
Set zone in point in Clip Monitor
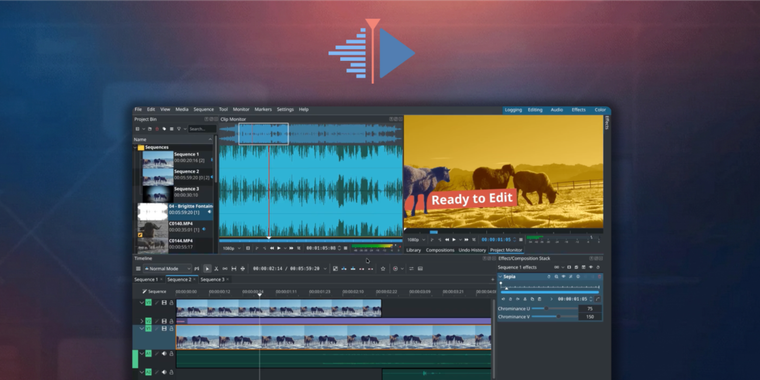click(x=257, y=248)
